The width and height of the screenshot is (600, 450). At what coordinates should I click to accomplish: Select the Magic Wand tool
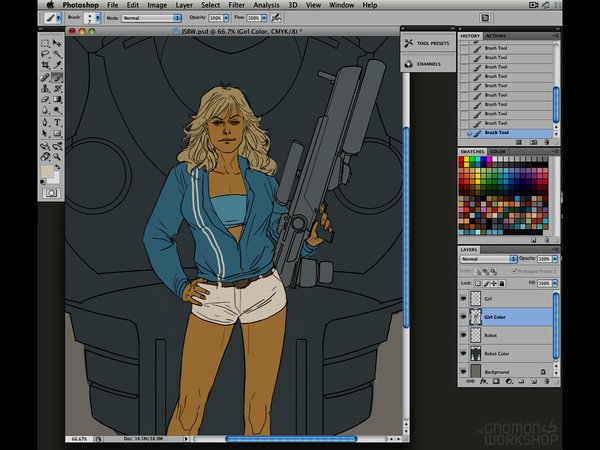57,54
